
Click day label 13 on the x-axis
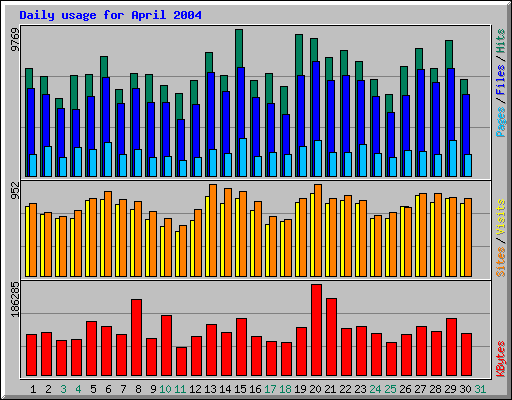tap(210, 389)
